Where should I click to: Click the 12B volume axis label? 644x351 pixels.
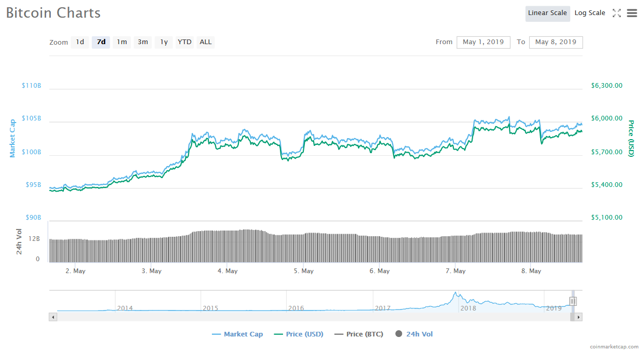coord(34,239)
